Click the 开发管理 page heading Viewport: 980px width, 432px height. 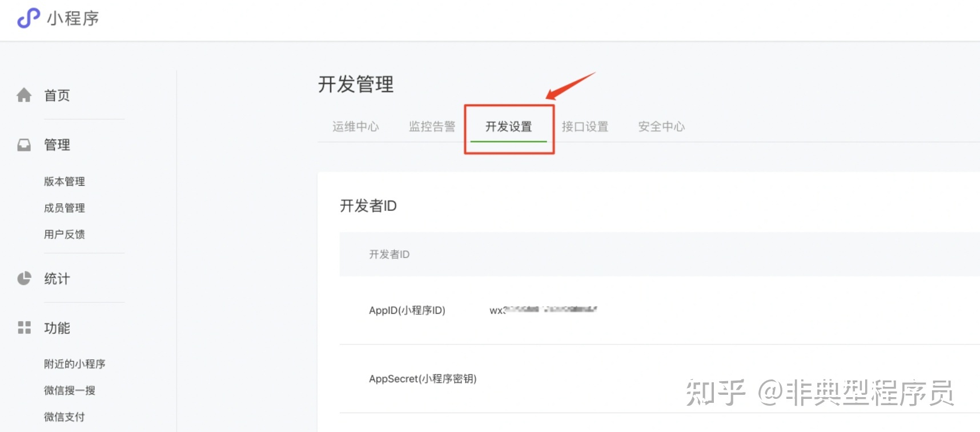(356, 84)
